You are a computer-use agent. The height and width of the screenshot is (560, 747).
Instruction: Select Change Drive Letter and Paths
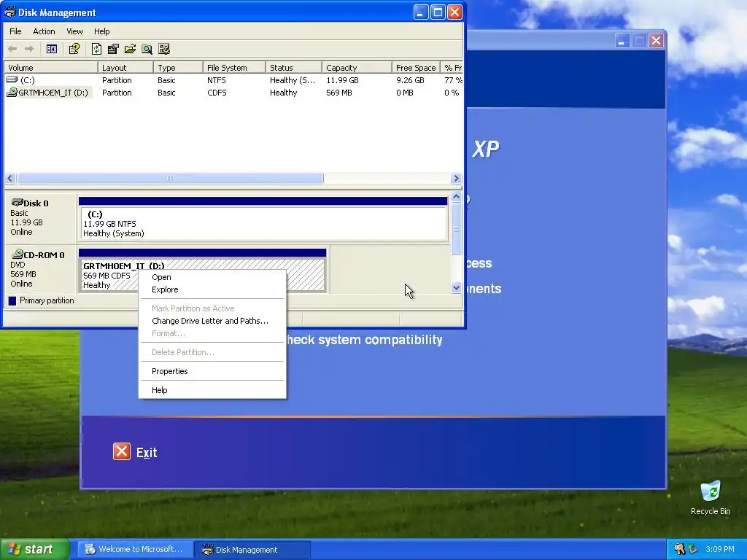tap(212, 321)
